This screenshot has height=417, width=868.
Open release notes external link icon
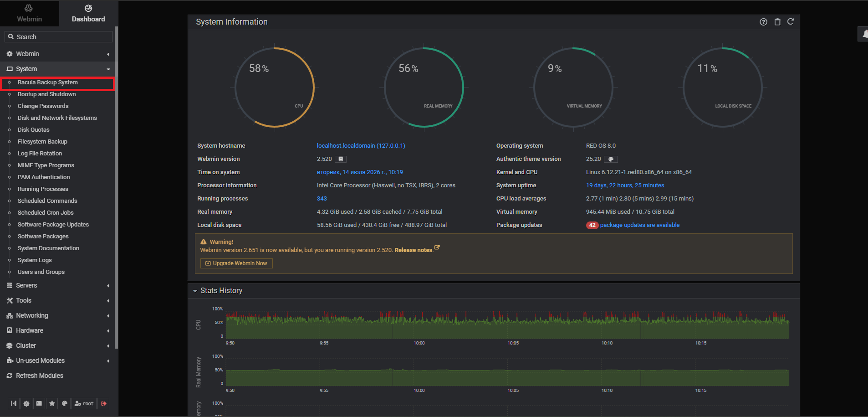437,247
